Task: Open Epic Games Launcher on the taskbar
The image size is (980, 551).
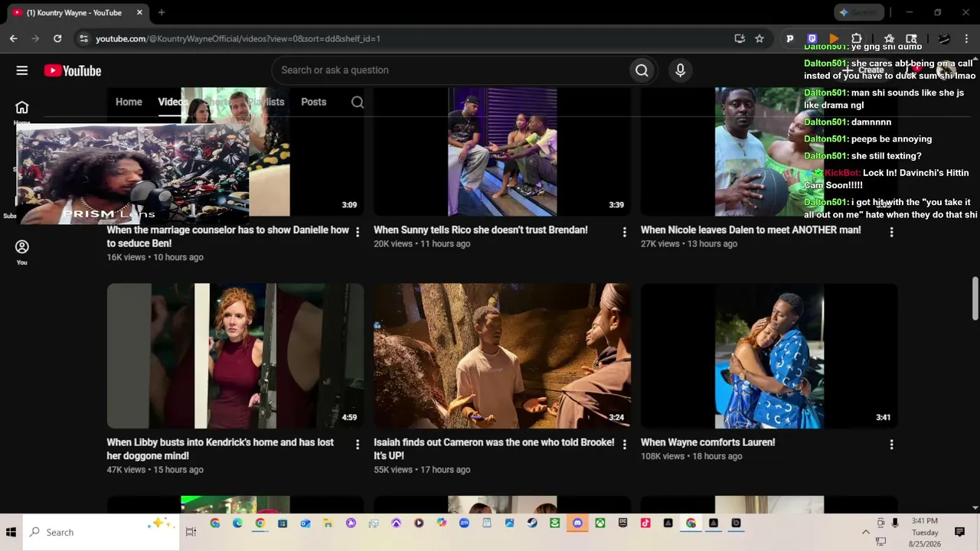Action: coord(622,523)
